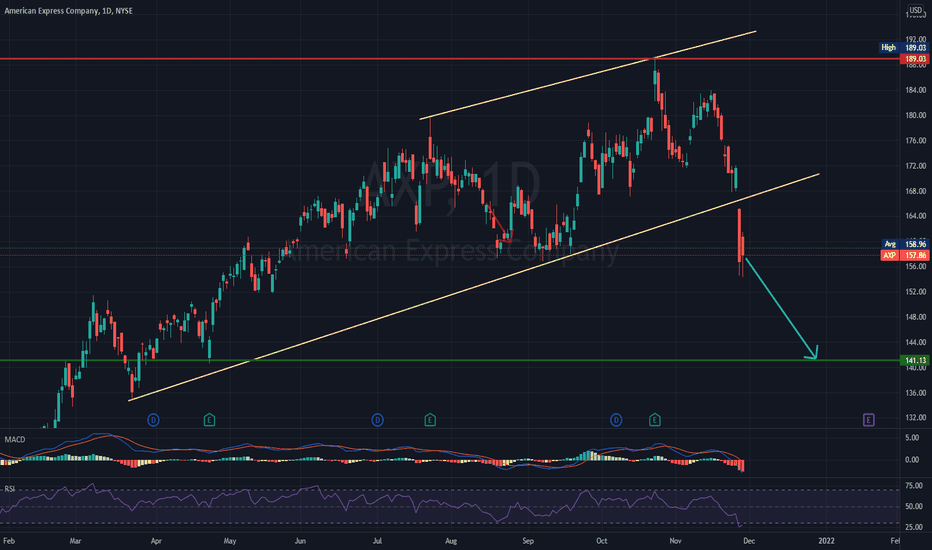Click the 136.00 price axis value
Image resolution: width=932 pixels, height=550 pixels.
915,393
